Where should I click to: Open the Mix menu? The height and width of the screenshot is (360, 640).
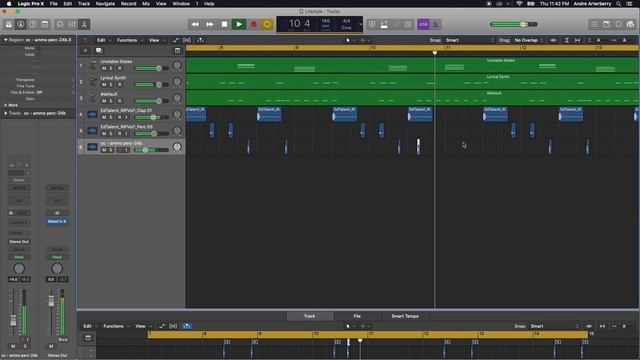coord(146,4)
